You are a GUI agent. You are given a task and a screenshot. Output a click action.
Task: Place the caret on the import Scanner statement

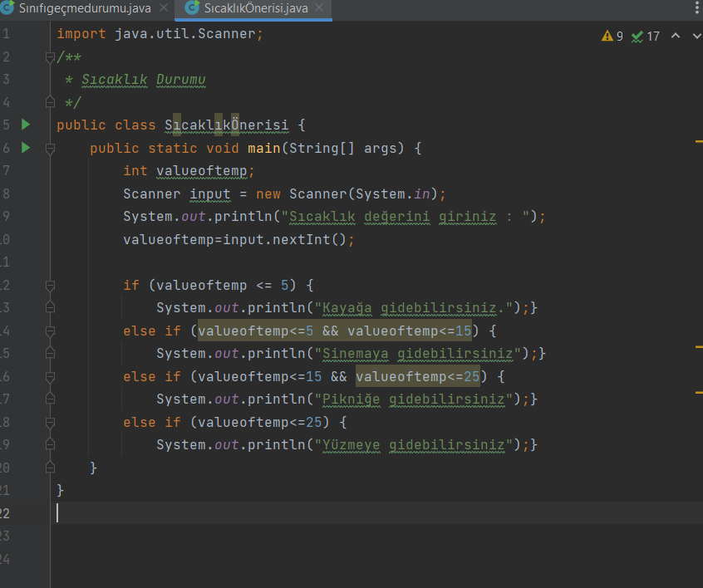158,34
